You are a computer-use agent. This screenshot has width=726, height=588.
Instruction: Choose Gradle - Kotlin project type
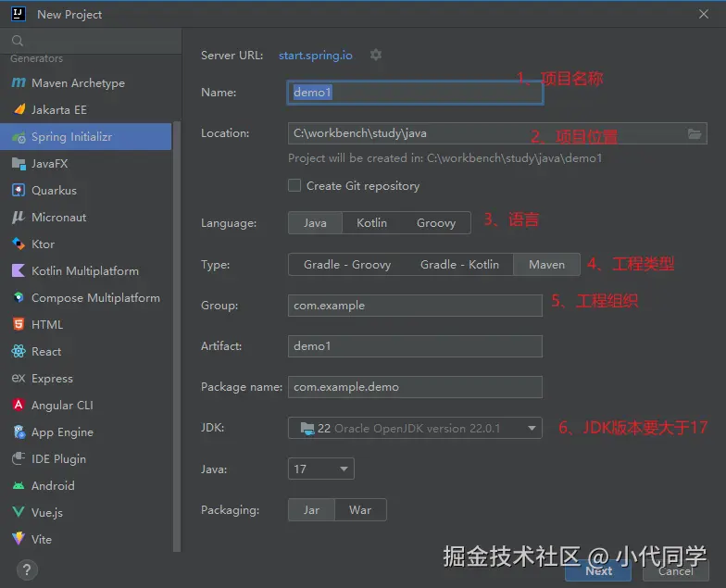click(x=459, y=265)
